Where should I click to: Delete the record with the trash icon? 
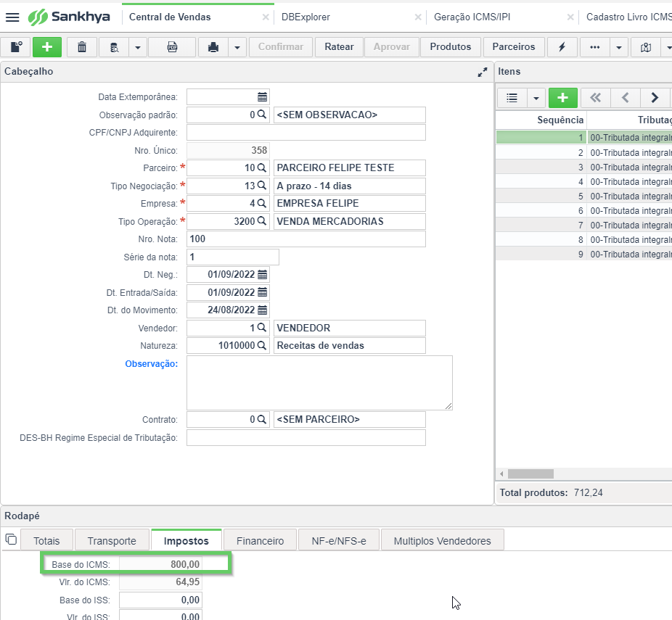click(81, 47)
